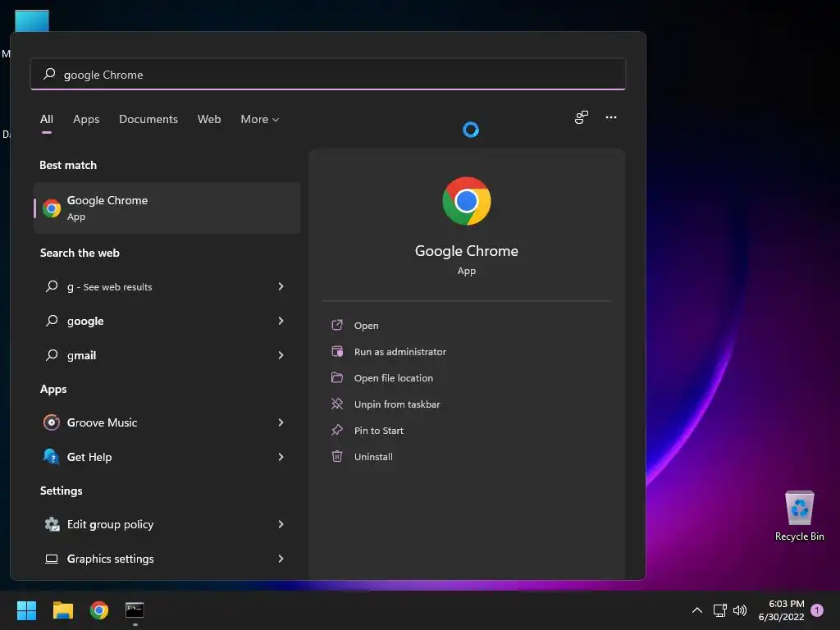Open the three-dot options menu

click(x=610, y=117)
